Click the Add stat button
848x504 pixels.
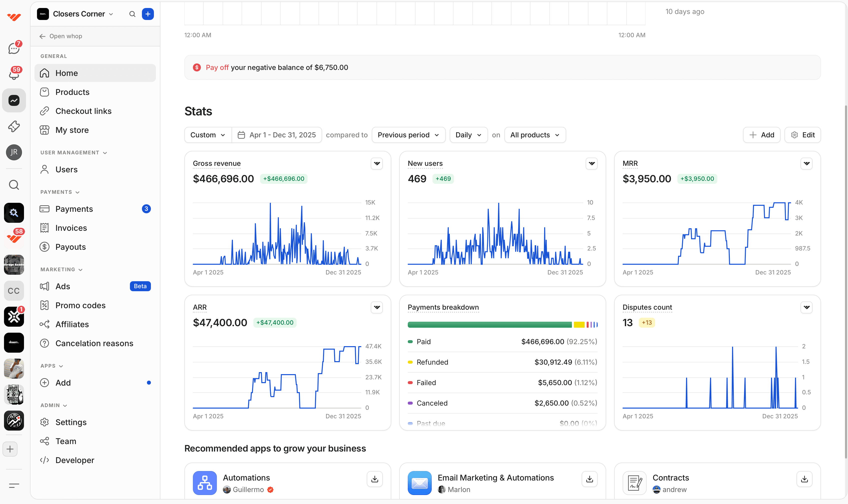pos(761,135)
